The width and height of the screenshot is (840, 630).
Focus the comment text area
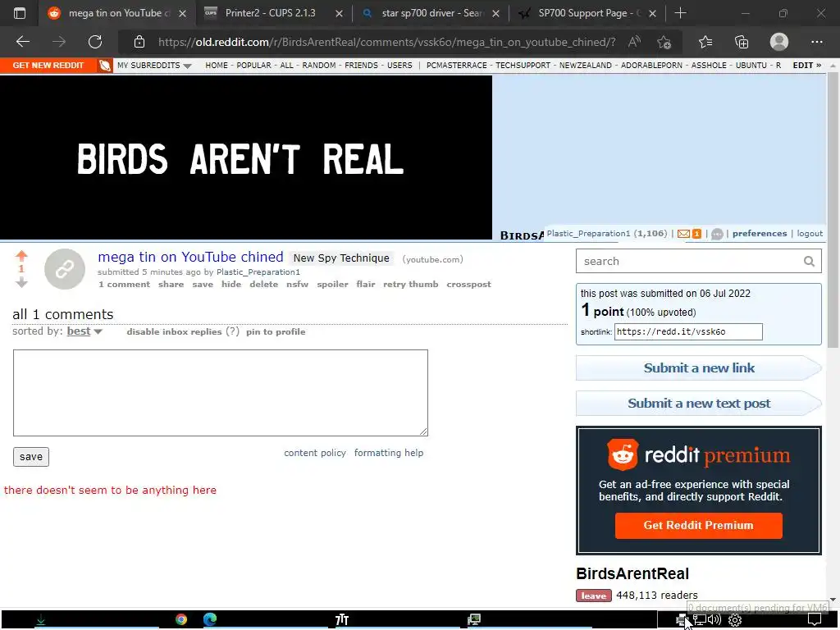[x=221, y=393]
